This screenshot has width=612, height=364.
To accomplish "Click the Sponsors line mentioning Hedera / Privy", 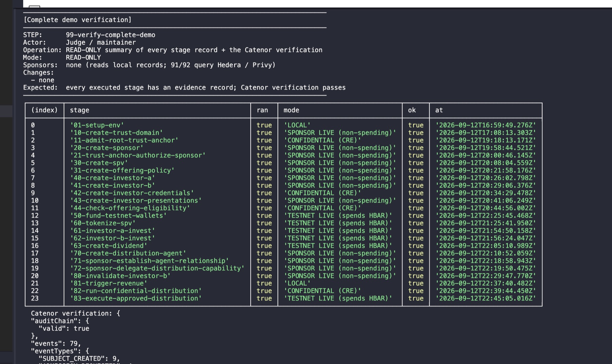I will click(x=149, y=65).
